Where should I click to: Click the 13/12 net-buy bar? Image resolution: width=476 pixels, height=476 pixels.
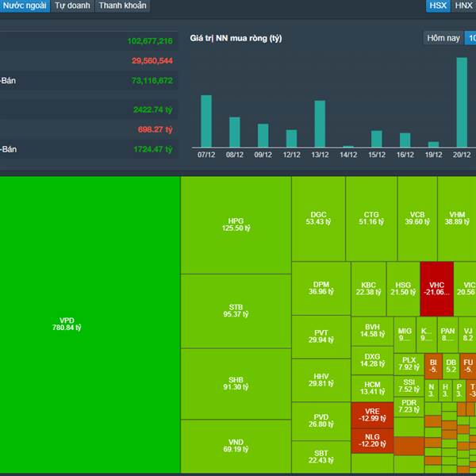[x=320, y=124]
